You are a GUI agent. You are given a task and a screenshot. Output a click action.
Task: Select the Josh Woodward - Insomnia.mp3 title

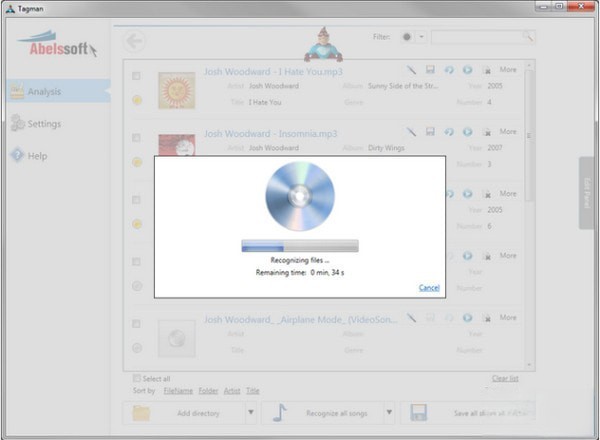[x=270, y=134]
